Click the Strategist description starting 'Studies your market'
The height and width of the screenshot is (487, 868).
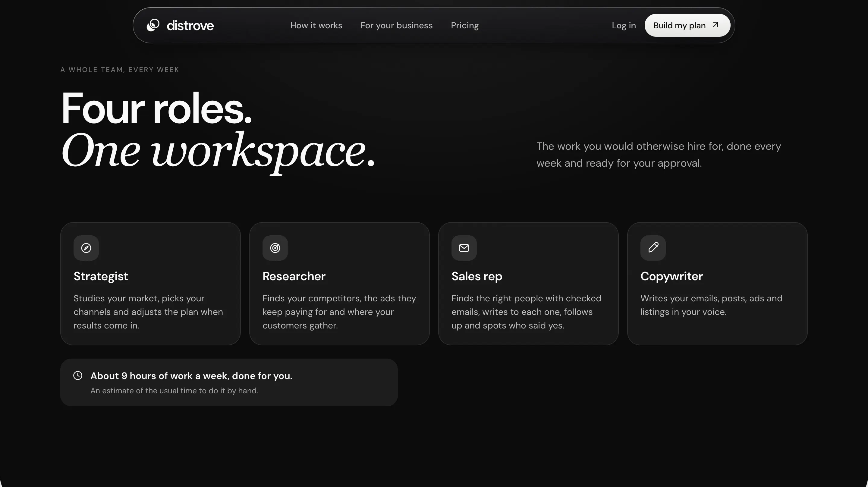click(148, 312)
